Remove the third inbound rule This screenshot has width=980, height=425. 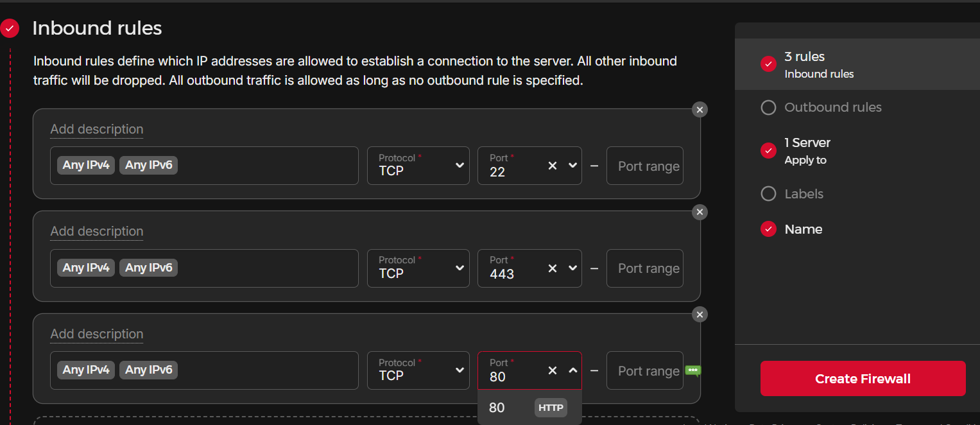(x=700, y=315)
